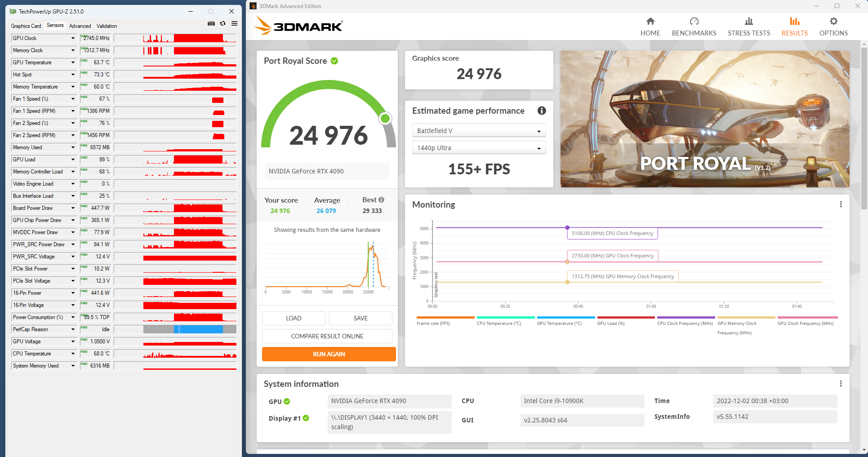Open the System information three-dot menu
The height and width of the screenshot is (457, 868).
tap(841, 384)
